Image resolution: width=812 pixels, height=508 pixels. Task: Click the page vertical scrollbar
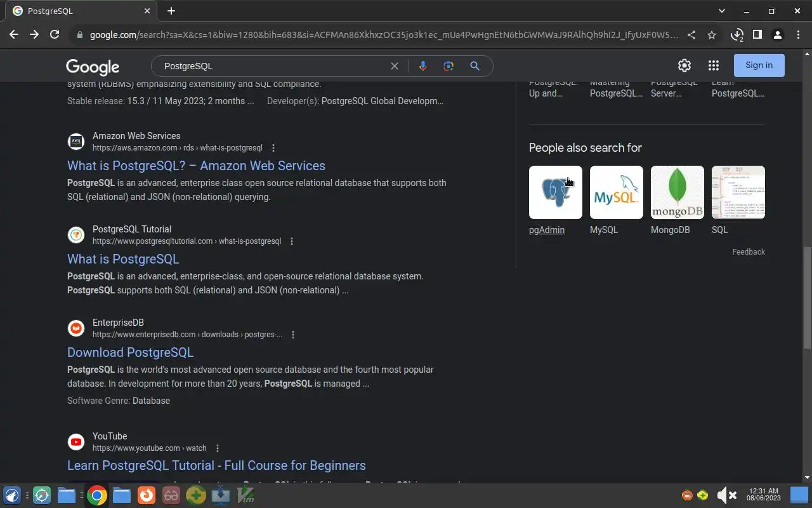point(807,297)
